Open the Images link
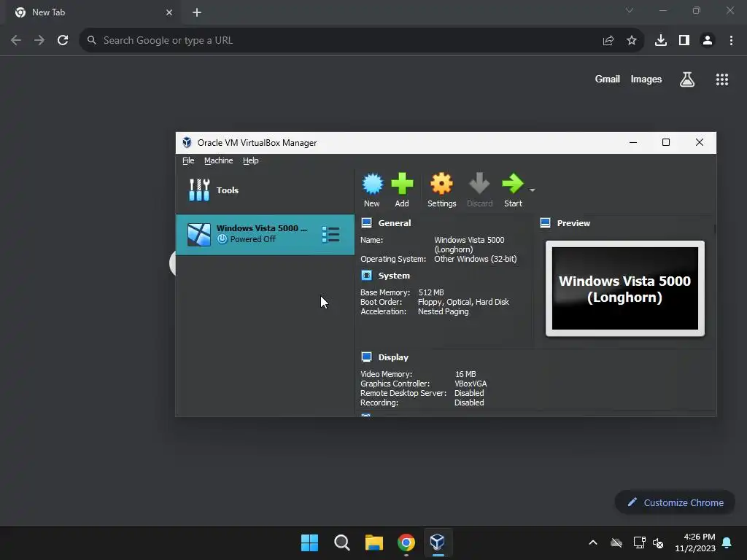747x560 pixels. click(x=646, y=79)
